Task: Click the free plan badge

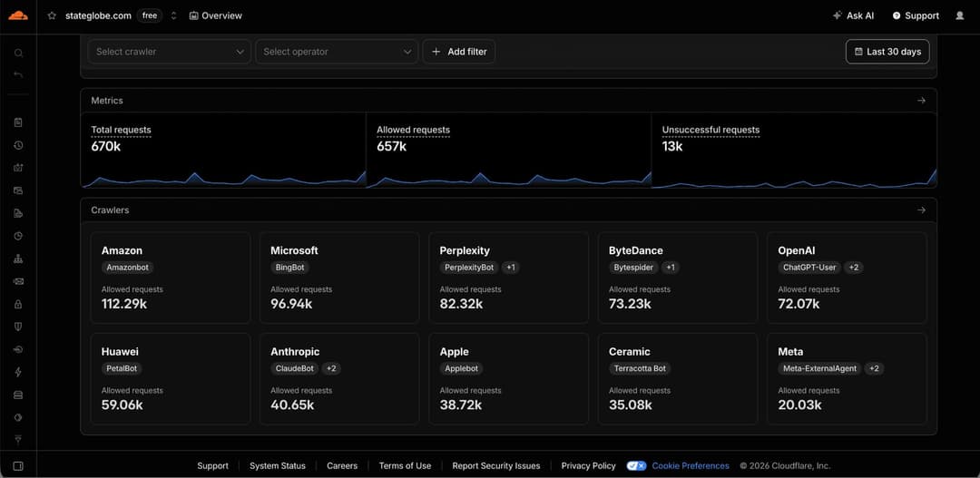Action: click(x=150, y=15)
